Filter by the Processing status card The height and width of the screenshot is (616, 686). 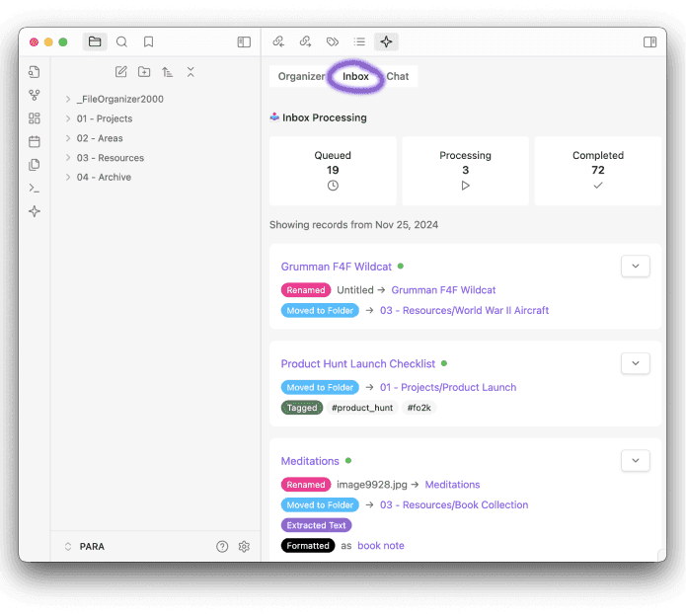pos(466,171)
